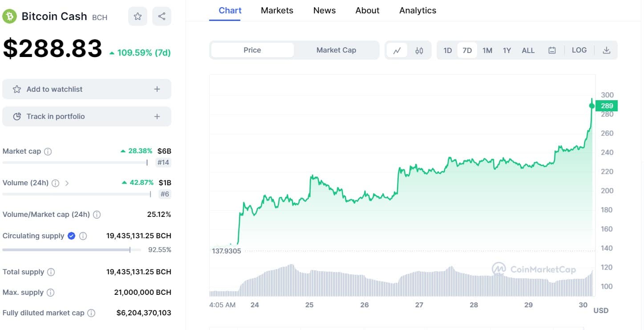Select the Market Cap toggle
Image resolution: width=644 pixels, height=330 pixels.
tap(336, 50)
